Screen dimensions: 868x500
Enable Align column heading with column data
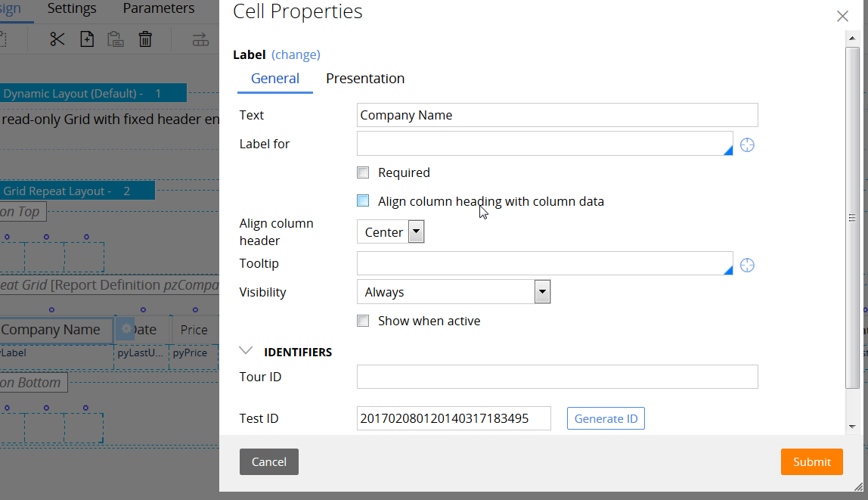click(363, 201)
